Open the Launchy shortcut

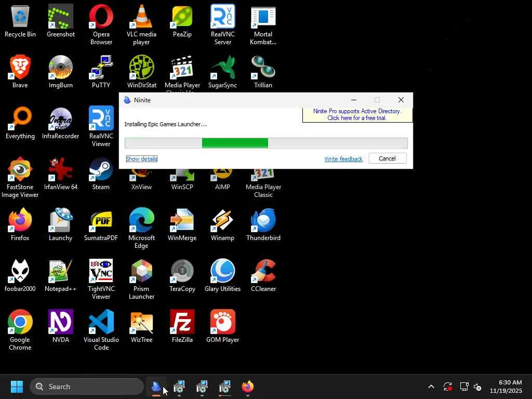click(x=60, y=224)
